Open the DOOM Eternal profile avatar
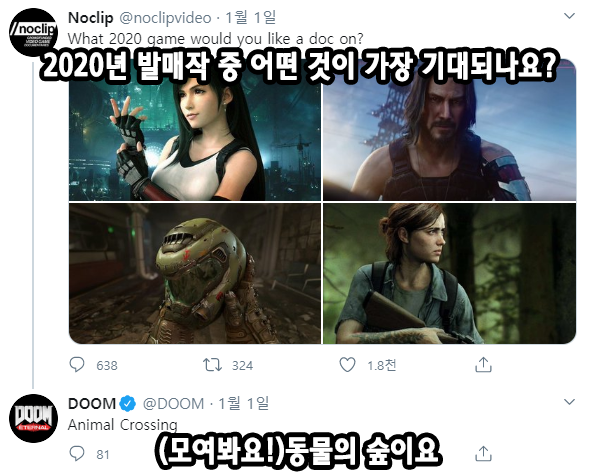The height and width of the screenshot is (473, 589). click(x=33, y=418)
